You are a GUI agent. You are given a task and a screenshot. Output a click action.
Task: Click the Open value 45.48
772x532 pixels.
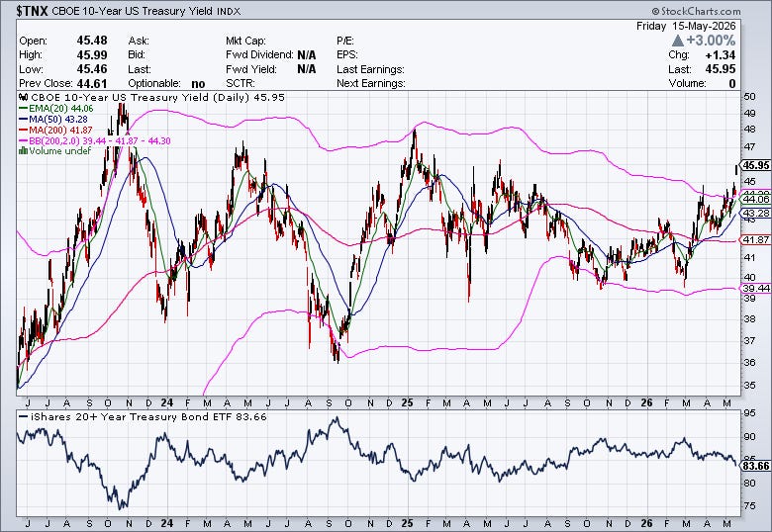92,41
